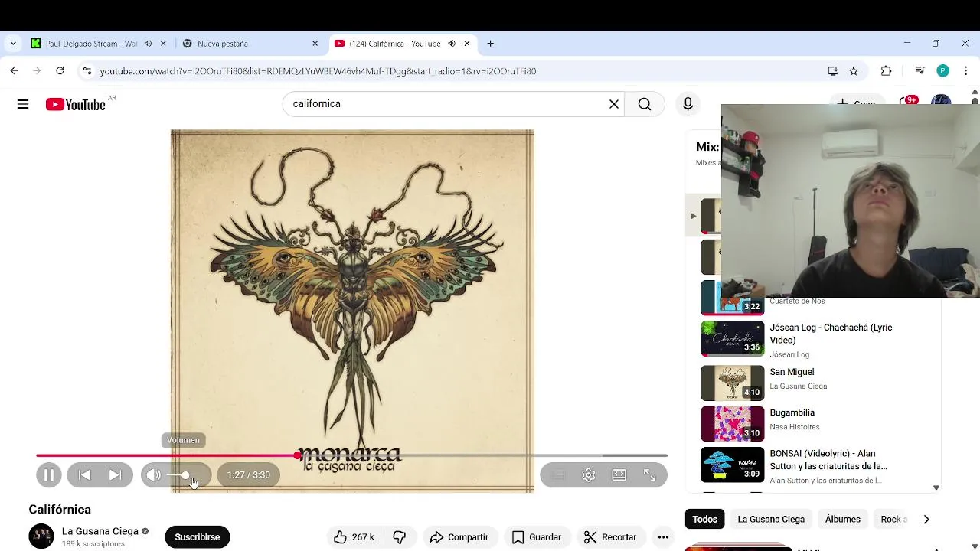View site information icon in address bar

(87, 71)
